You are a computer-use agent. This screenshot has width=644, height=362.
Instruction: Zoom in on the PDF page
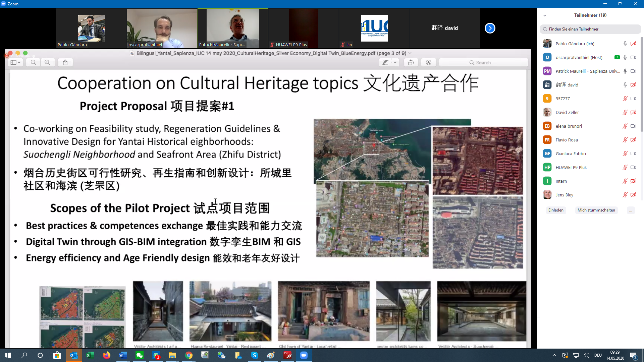click(x=47, y=62)
